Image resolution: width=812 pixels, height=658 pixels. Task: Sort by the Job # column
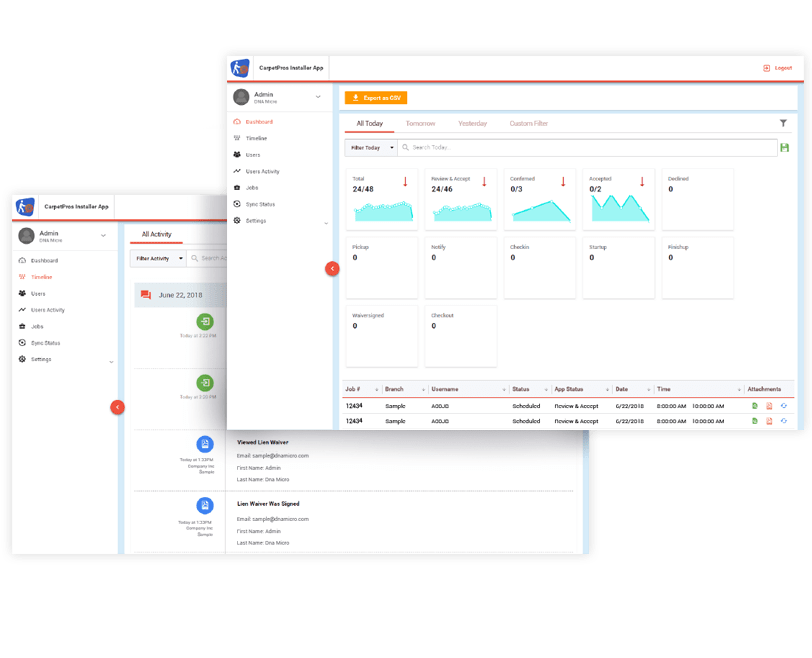click(361, 389)
